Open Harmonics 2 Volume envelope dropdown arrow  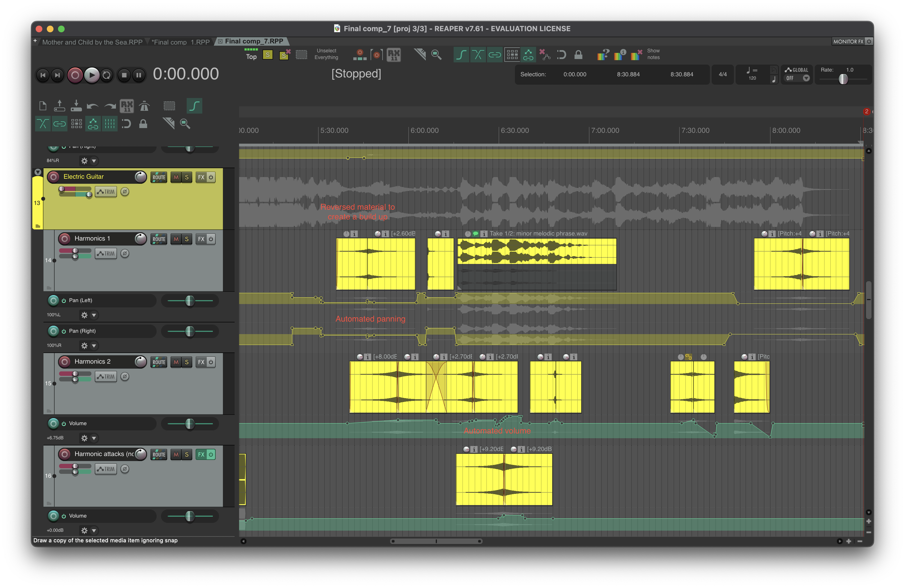94,438
